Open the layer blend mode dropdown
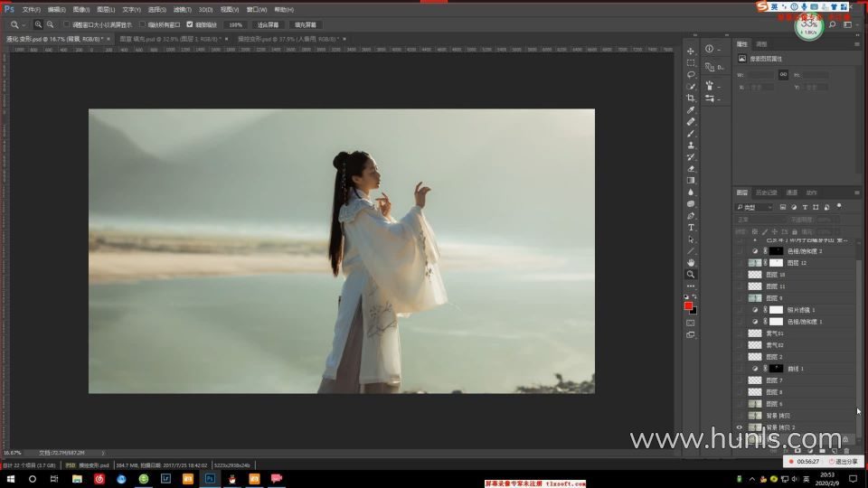868x488 pixels. click(x=761, y=220)
